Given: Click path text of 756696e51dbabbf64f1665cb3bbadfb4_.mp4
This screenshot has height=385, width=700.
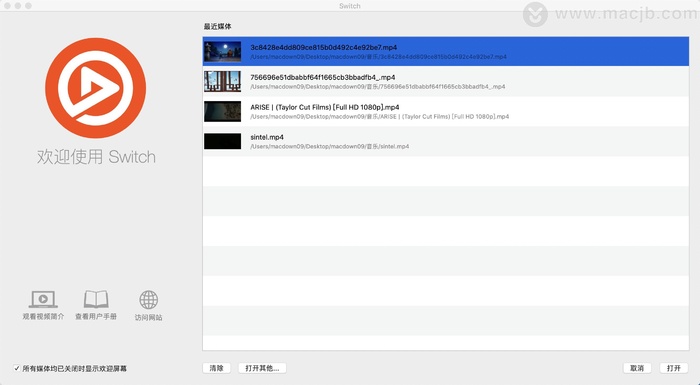Looking at the screenshot, I should (378, 86).
